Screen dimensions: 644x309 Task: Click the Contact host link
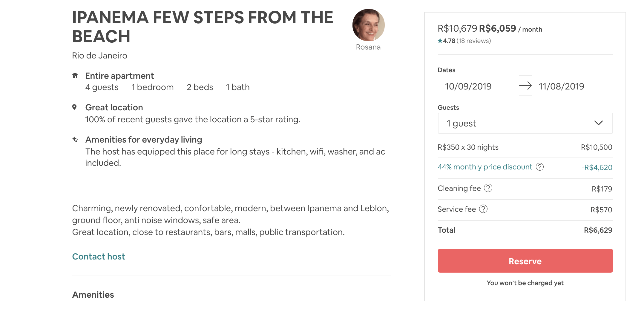click(99, 257)
